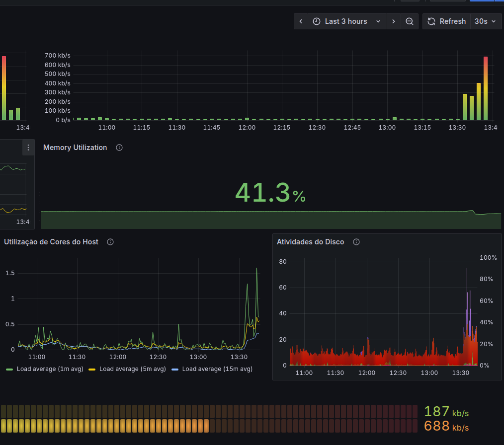Toggle Load average (15m avg) series visibility
The width and height of the screenshot is (504, 445).
pyautogui.click(x=212, y=369)
